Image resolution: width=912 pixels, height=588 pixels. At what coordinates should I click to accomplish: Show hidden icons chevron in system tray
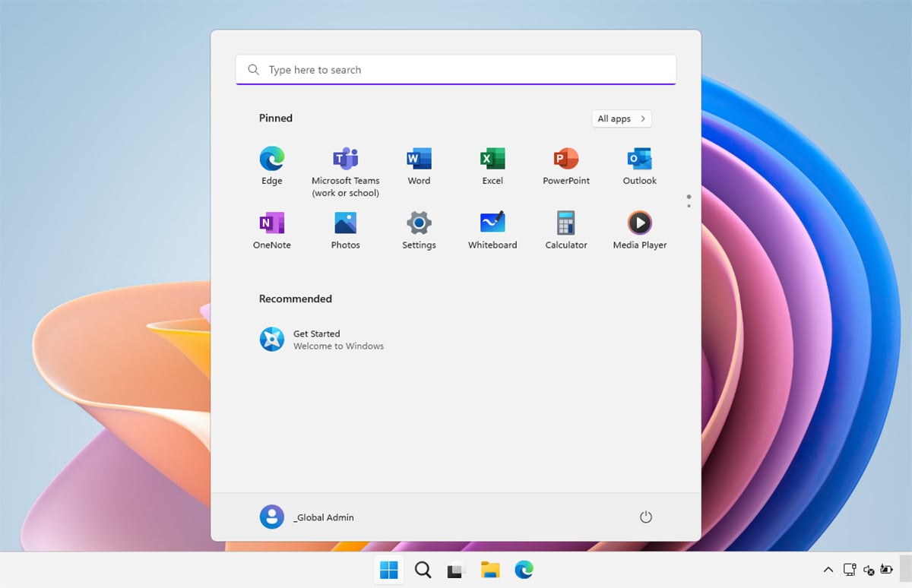(828, 570)
